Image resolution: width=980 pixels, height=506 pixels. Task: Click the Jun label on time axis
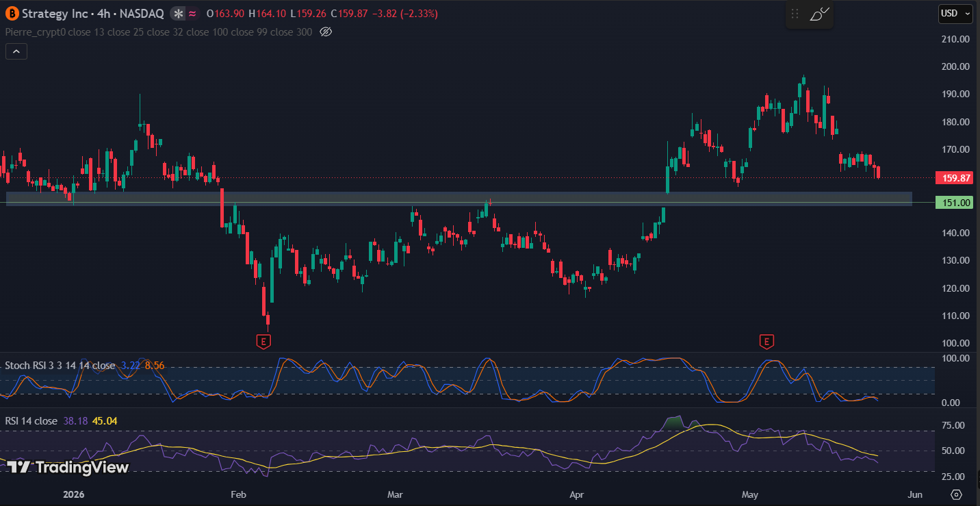(x=915, y=494)
